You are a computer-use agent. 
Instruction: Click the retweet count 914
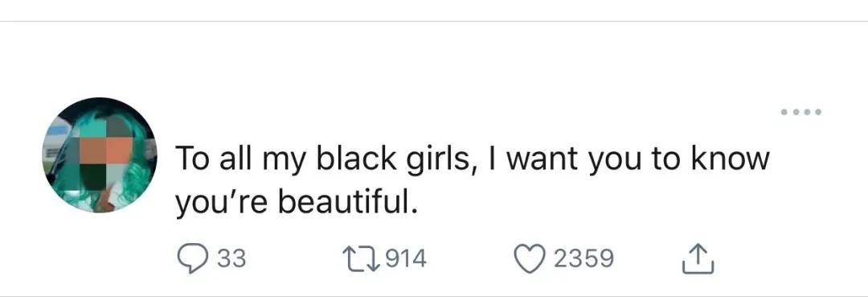[405, 258]
